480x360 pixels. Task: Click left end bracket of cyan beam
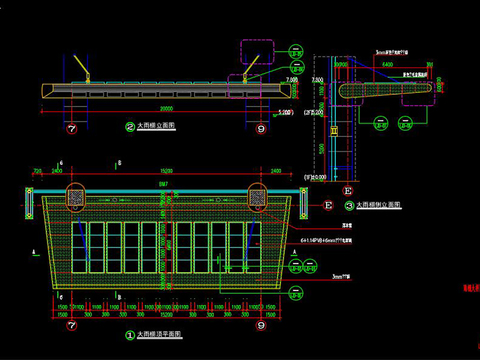coord(29,203)
